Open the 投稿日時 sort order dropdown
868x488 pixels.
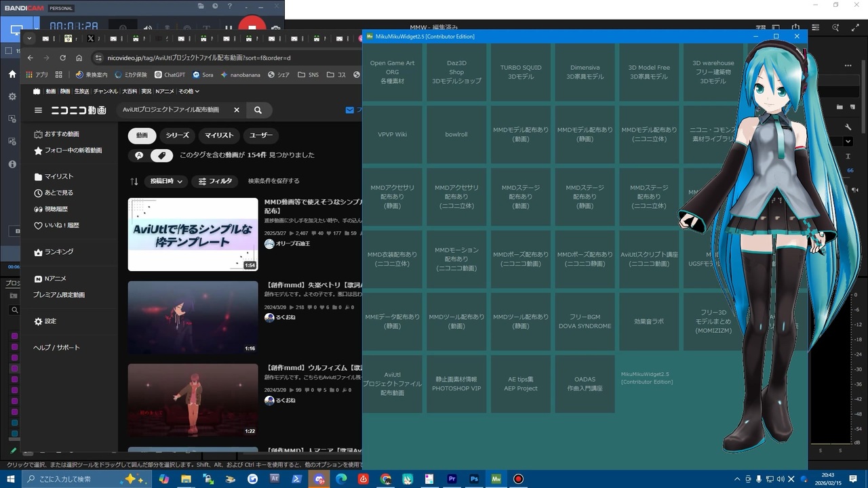(166, 181)
